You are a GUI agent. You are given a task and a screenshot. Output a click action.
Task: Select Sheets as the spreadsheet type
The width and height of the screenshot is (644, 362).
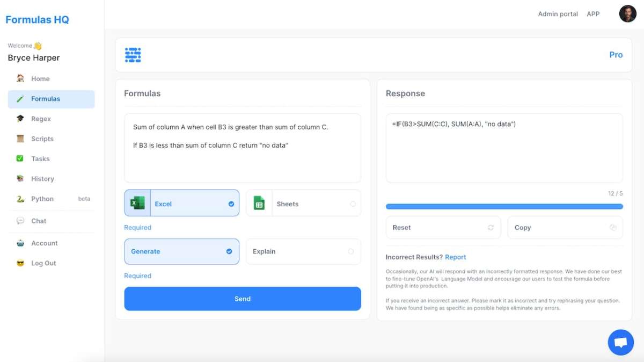click(x=303, y=203)
